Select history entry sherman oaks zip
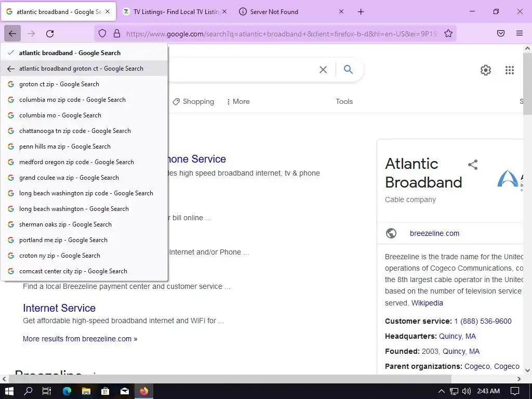The height and width of the screenshot is (399, 532). (x=84, y=224)
